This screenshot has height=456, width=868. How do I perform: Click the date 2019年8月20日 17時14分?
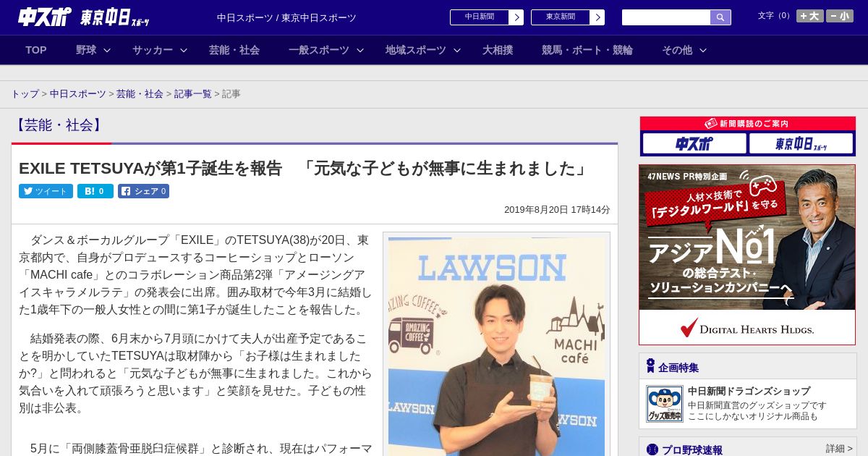(x=557, y=209)
